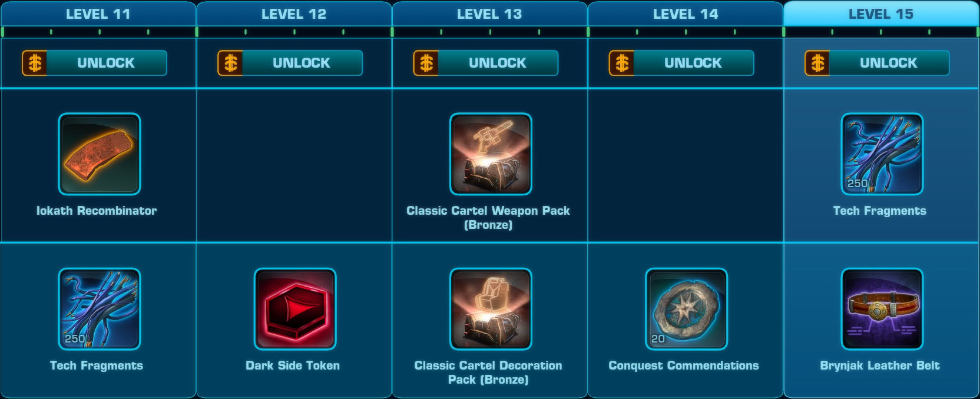The height and width of the screenshot is (399, 980).
Task: Unlock Level 11 rewards
Action: (x=94, y=63)
